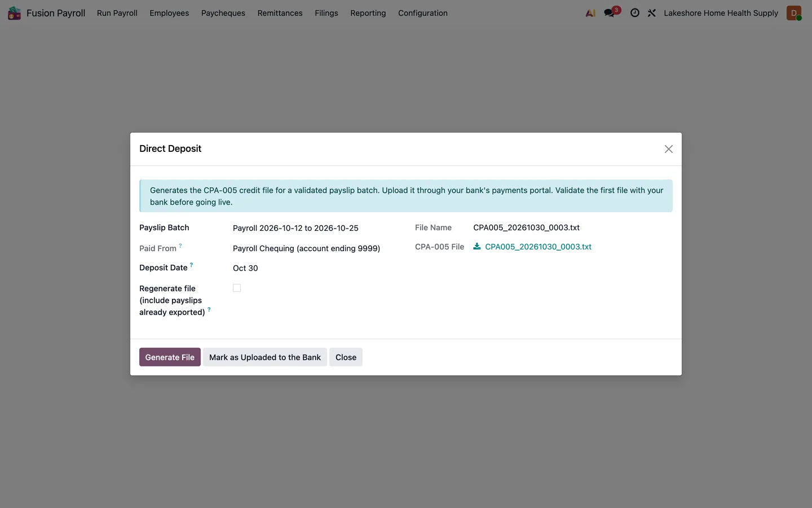Open the Reporting menu

click(368, 13)
